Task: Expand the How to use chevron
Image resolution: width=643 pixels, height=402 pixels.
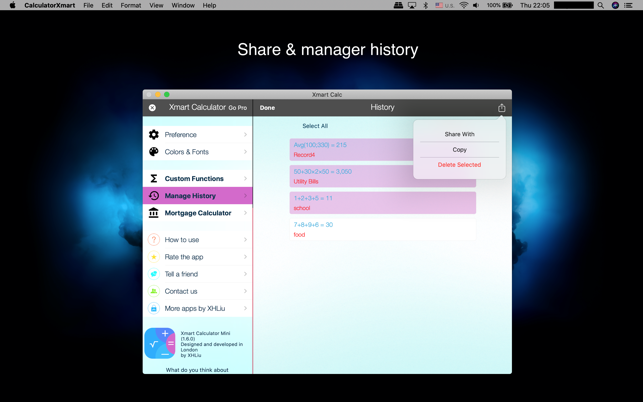Action: 245,240
